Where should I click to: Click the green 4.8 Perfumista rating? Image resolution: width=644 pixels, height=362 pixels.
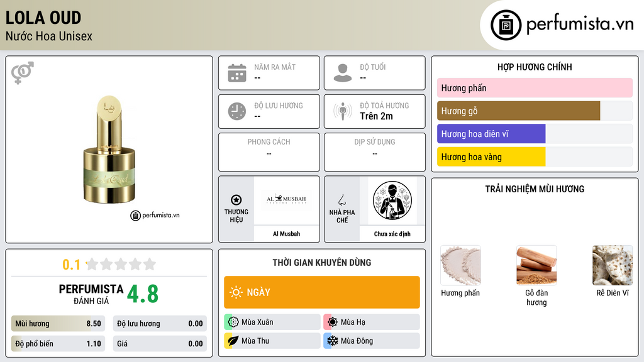tap(143, 294)
